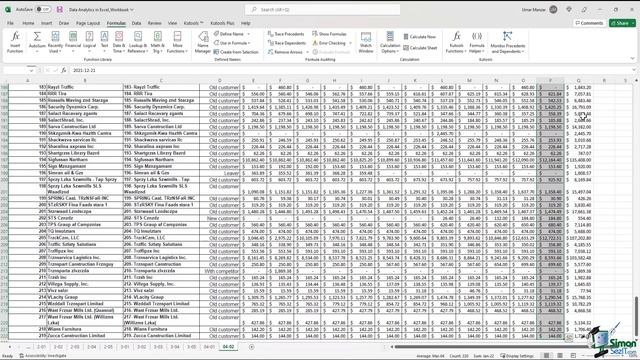Click Calculate Now
Viewport: 640px width, 360px height.
pyautogui.click(x=420, y=37)
